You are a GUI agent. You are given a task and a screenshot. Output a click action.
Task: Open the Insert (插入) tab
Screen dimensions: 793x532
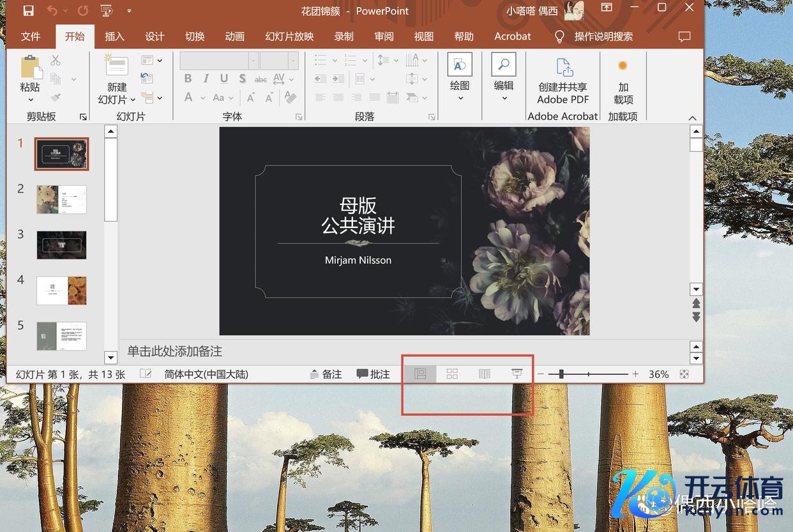tap(115, 36)
